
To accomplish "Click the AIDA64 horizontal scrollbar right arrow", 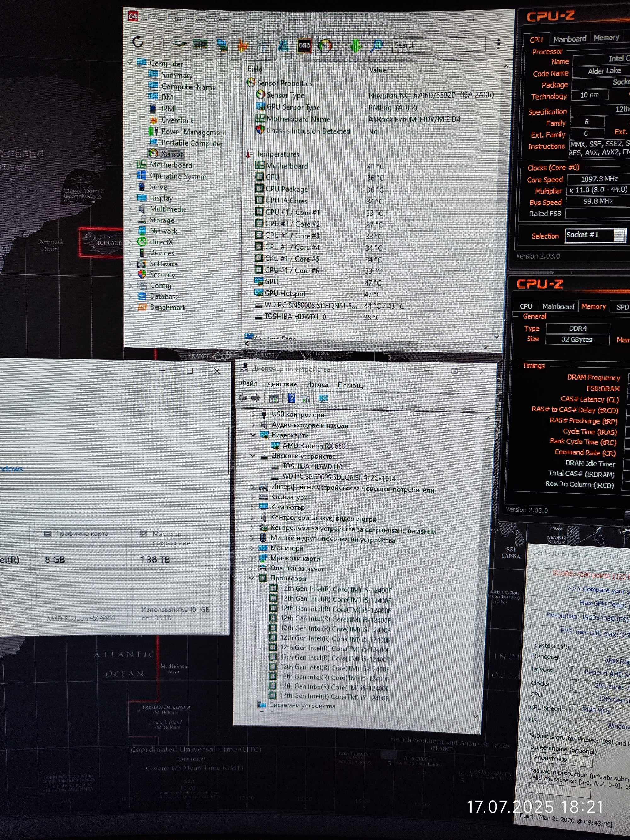I will [485, 346].
